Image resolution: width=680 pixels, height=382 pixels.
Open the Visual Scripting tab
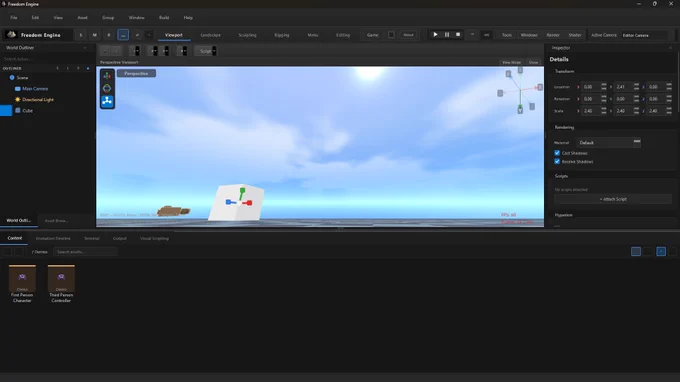(x=154, y=238)
